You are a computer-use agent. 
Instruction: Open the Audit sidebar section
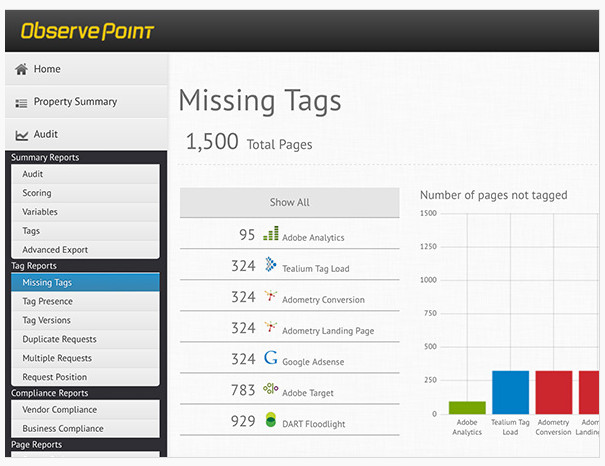[86, 134]
